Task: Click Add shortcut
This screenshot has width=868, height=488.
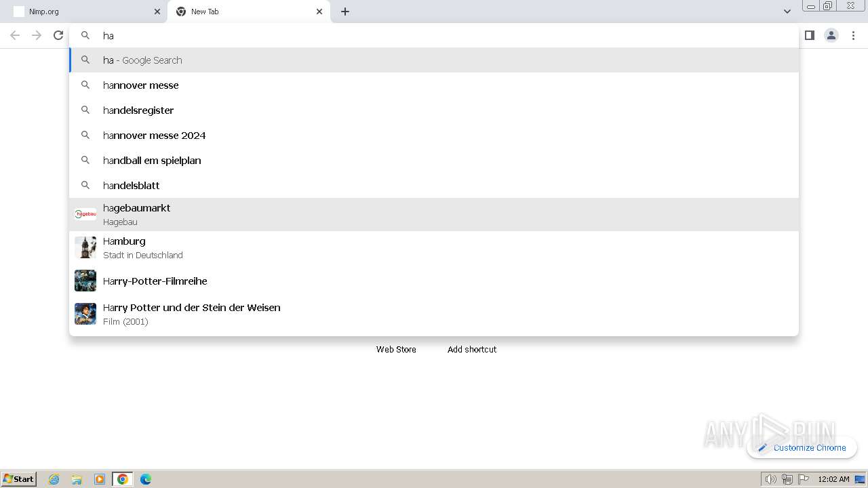Action: 472,349
